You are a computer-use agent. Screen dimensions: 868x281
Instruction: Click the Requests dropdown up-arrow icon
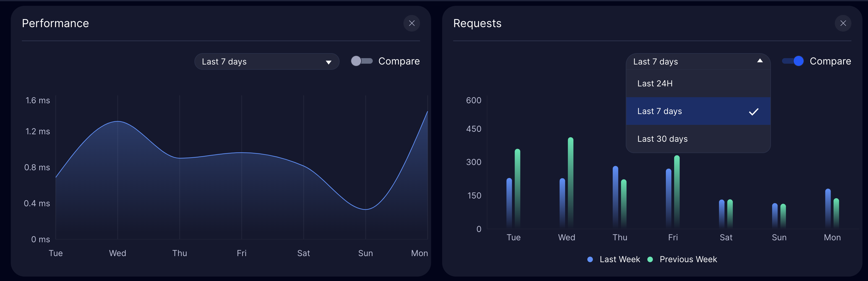click(x=760, y=61)
